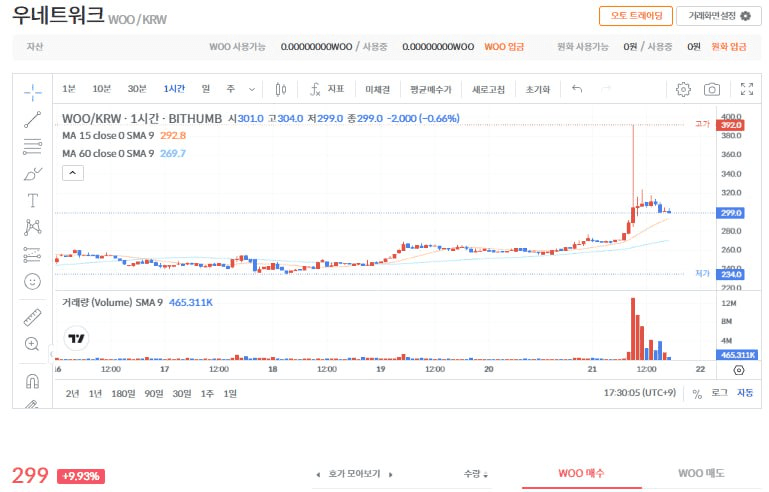Open chart settings gear icon

coord(683,89)
